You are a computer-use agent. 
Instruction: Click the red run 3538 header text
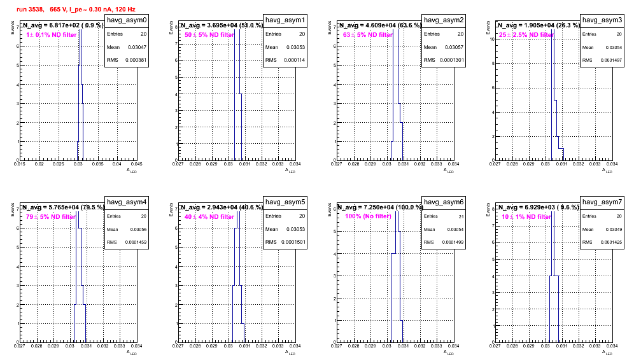tap(76, 10)
